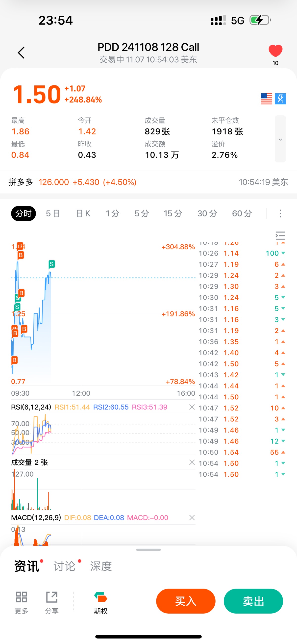Open the 资讯 news tab

(x=27, y=566)
